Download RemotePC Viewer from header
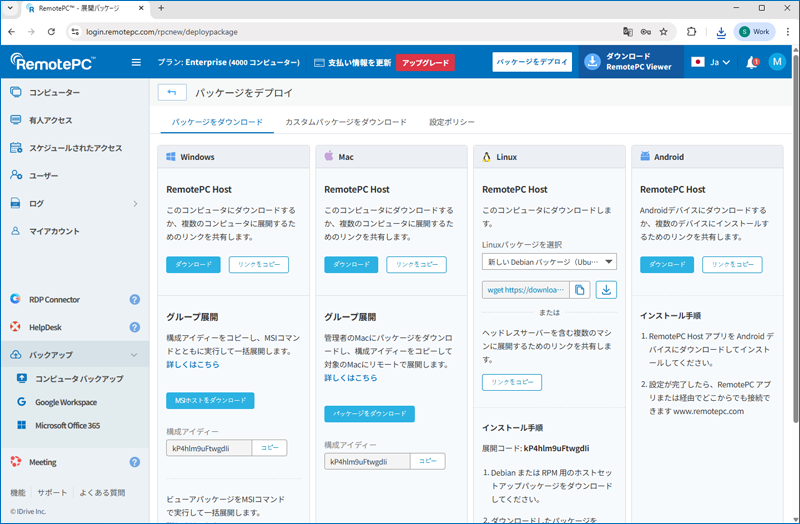The image size is (800, 524). (x=631, y=61)
